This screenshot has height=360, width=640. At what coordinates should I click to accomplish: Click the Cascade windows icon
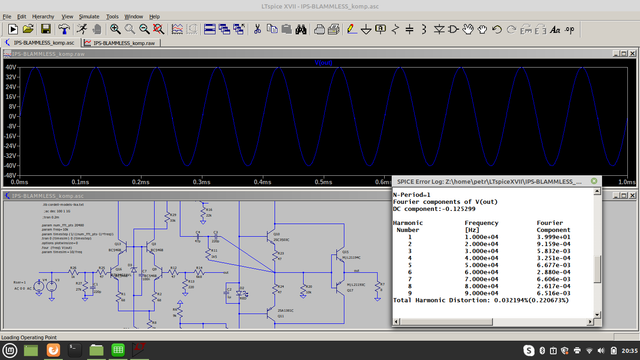[x=224, y=29]
